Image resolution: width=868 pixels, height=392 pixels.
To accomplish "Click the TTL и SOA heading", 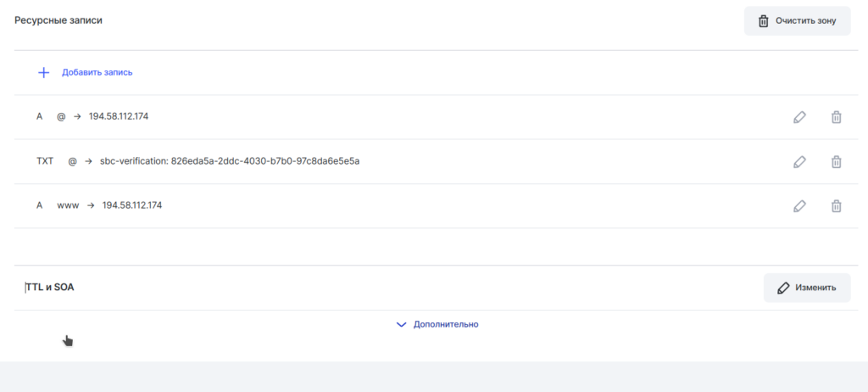I will coord(50,288).
